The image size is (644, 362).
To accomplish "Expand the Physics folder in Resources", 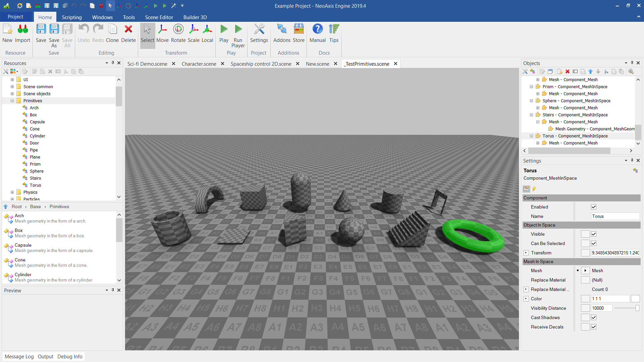I will (12, 192).
